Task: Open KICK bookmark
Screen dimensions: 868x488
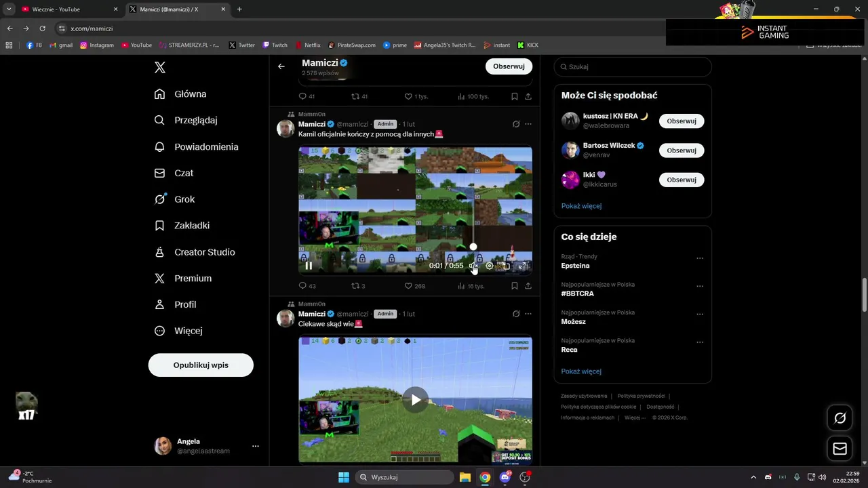Action: (528, 45)
